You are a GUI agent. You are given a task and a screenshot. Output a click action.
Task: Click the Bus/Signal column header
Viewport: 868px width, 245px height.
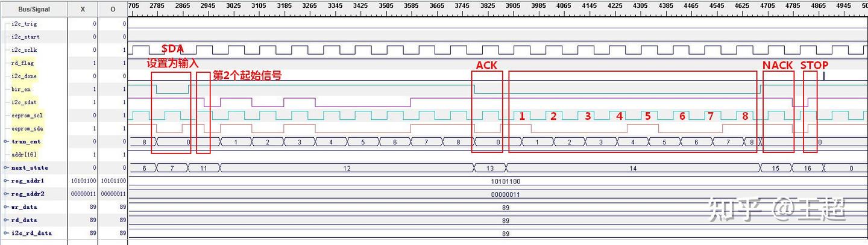tap(34, 10)
